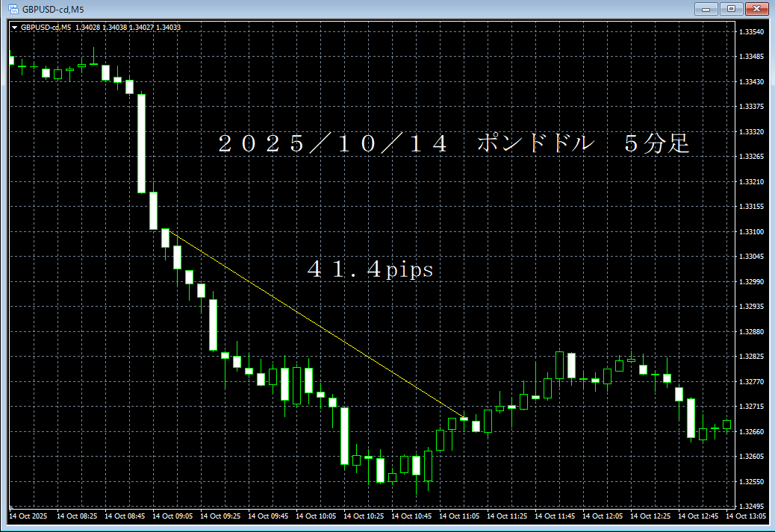Click the chart window icon in title bar

click(13, 9)
